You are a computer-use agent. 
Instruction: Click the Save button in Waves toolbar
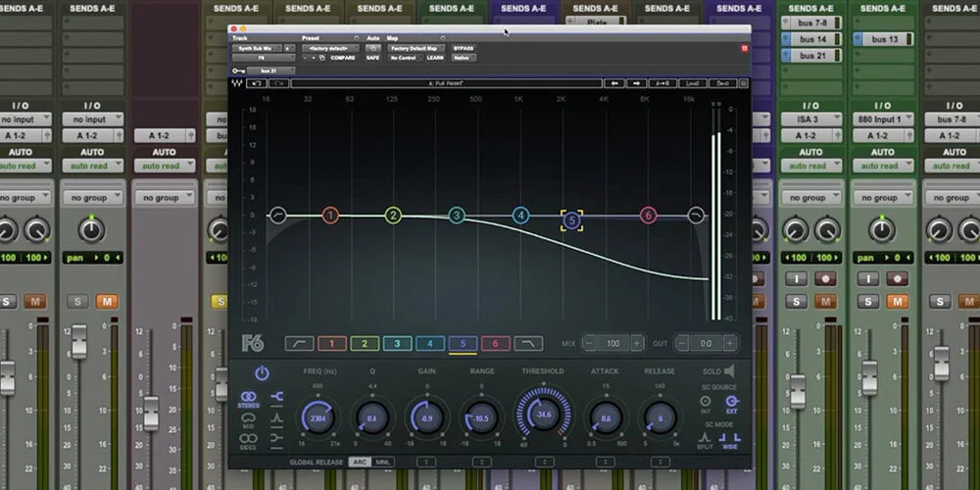(722, 83)
